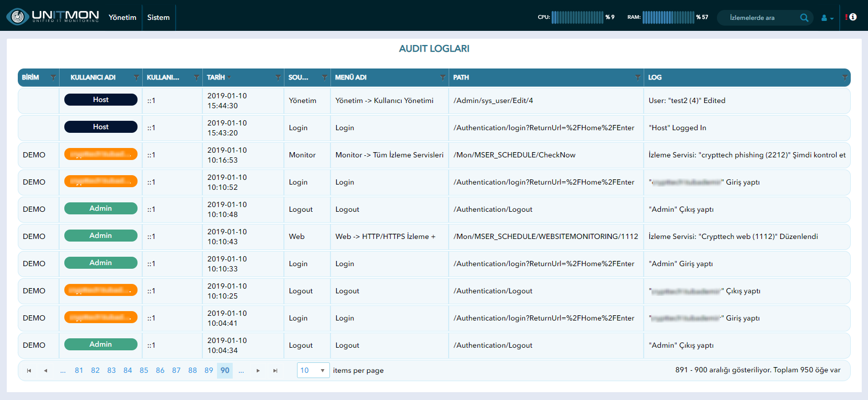Click the CPU usage bar
The image size is (868, 400).
tap(577, 17)
